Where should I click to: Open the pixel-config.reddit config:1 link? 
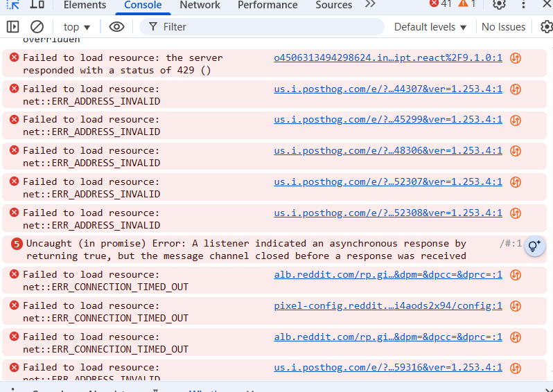click(x=388, y=305)
